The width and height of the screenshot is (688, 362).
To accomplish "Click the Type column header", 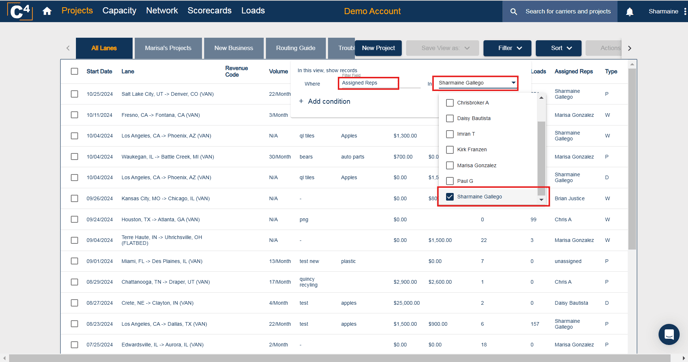I will point(611,71).
